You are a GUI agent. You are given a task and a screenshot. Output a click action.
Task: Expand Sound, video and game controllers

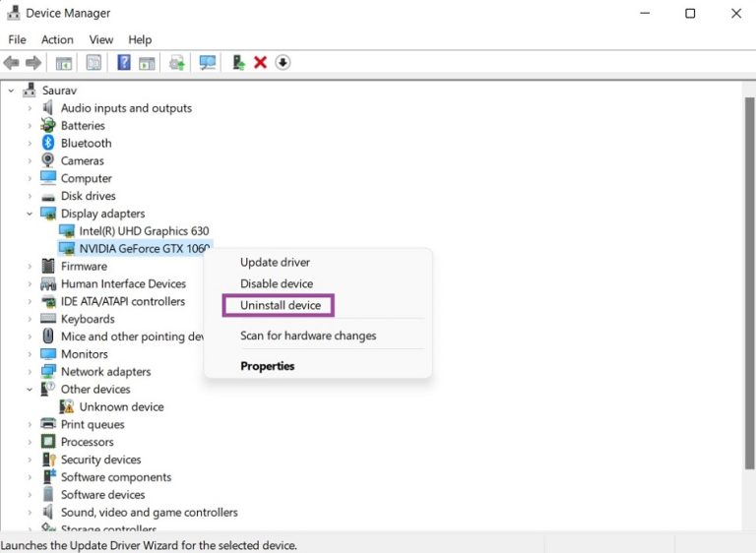click(x=30, y=512)
